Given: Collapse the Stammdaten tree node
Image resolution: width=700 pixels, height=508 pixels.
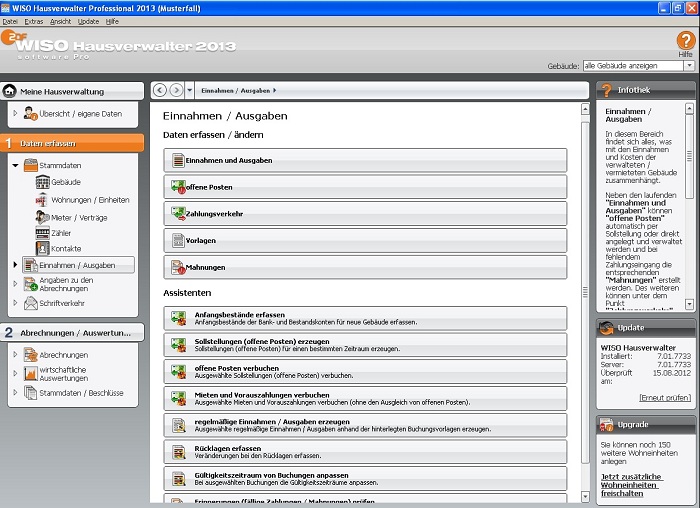Looking at the screenshot, I should coord(15,165).
